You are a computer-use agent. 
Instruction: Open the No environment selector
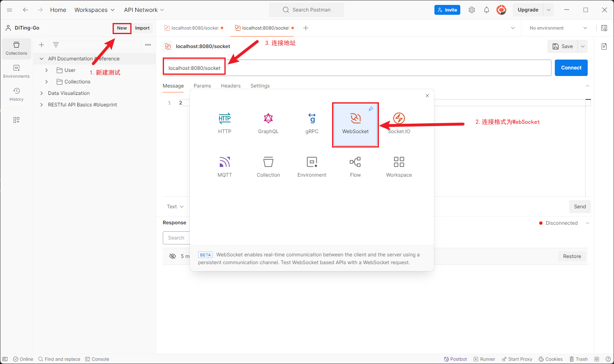coord(558,28)
